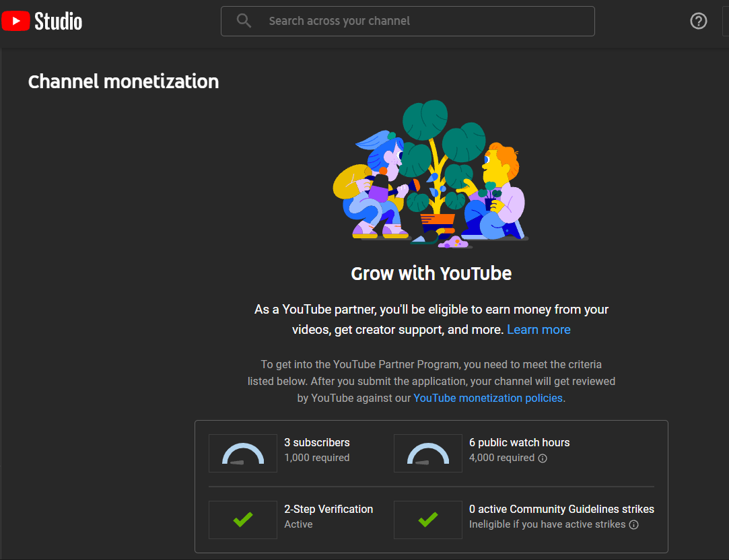Open the YouTube monetization policies link
Screen dimensions: 729x560
[488, 398]
